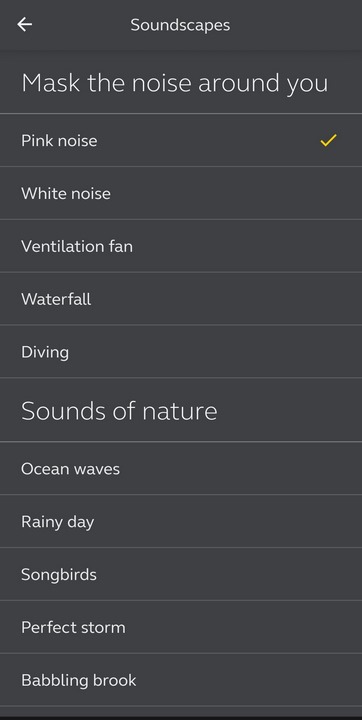Tap the Soundscapes page title
This screenshot has height=720, width=362.
click(x=180, y=25)
